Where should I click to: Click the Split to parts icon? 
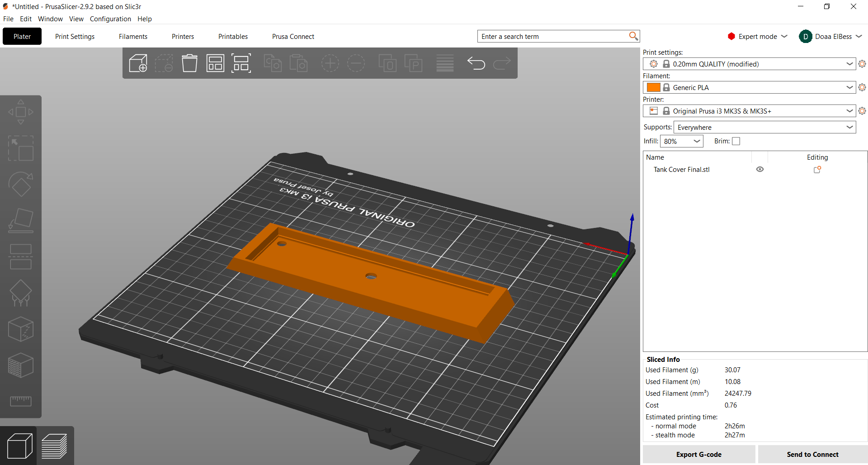tap(413, 63)
